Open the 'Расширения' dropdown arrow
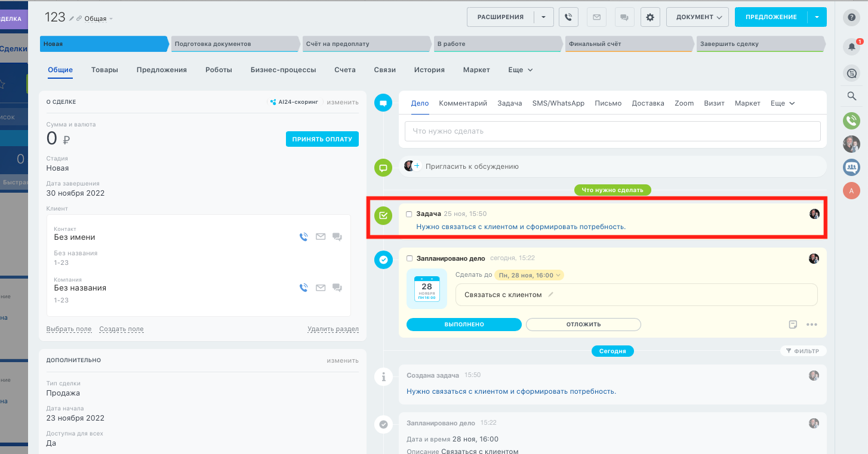Screen dimensions: 868x454 543,17
